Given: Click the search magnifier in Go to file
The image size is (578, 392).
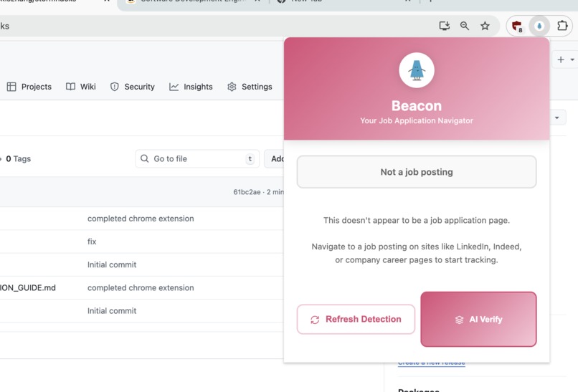Looking at the screenshot, I should point(145,158).
